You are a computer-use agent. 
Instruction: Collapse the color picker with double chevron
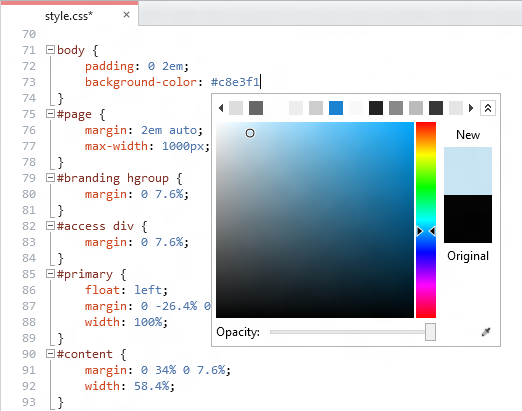488,108
